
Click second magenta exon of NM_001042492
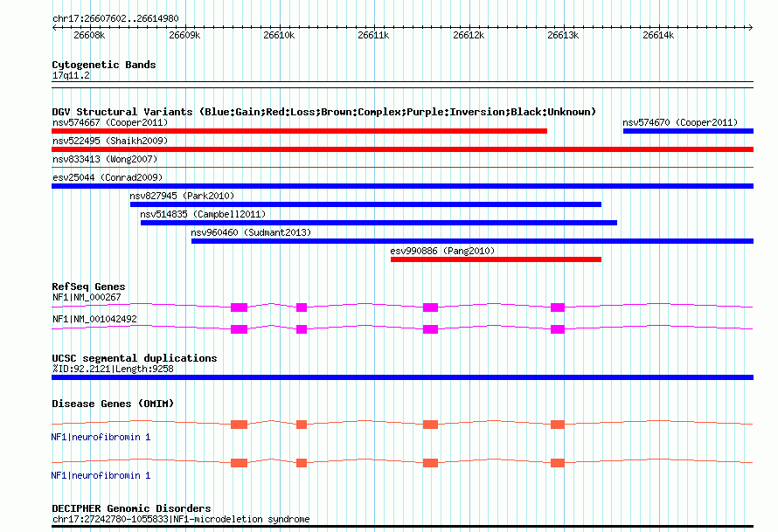point(302,329)
